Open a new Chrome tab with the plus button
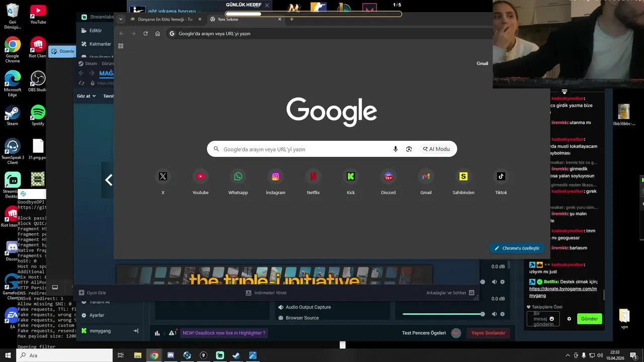 pyautogui.click(x=292, y=19)
